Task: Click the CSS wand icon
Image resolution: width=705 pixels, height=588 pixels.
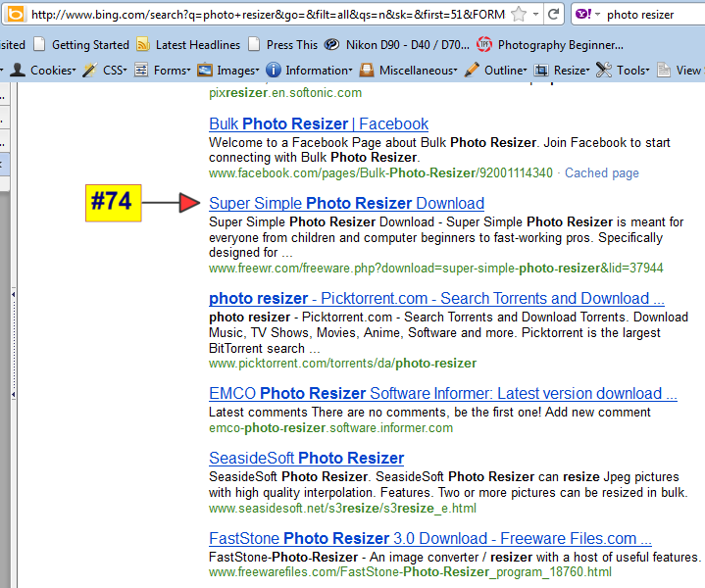Action: click(x=90, y=71)
